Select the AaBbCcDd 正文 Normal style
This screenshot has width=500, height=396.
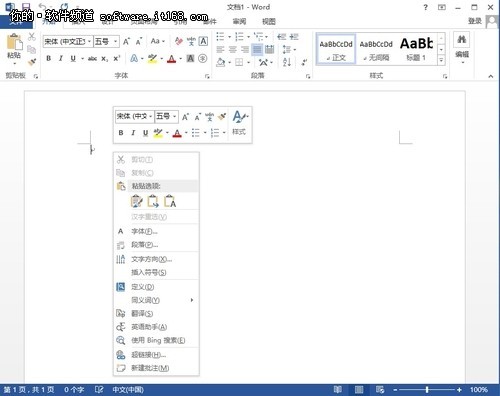(x=336, y=49)
